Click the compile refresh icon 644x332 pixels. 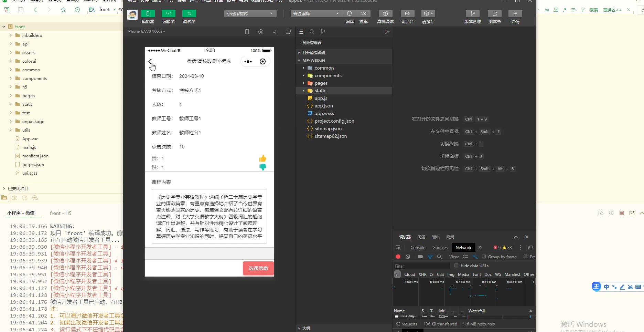coord(350,14)
